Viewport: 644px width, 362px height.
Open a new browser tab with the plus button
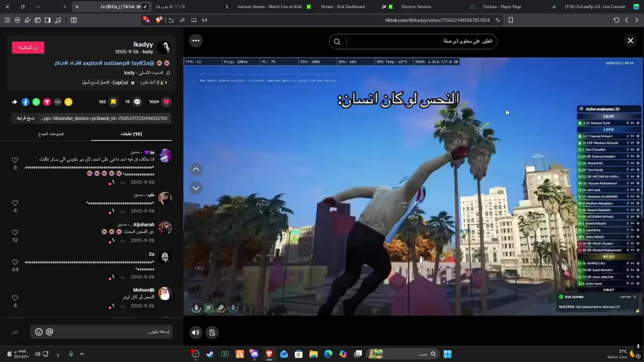click(64, 7)
